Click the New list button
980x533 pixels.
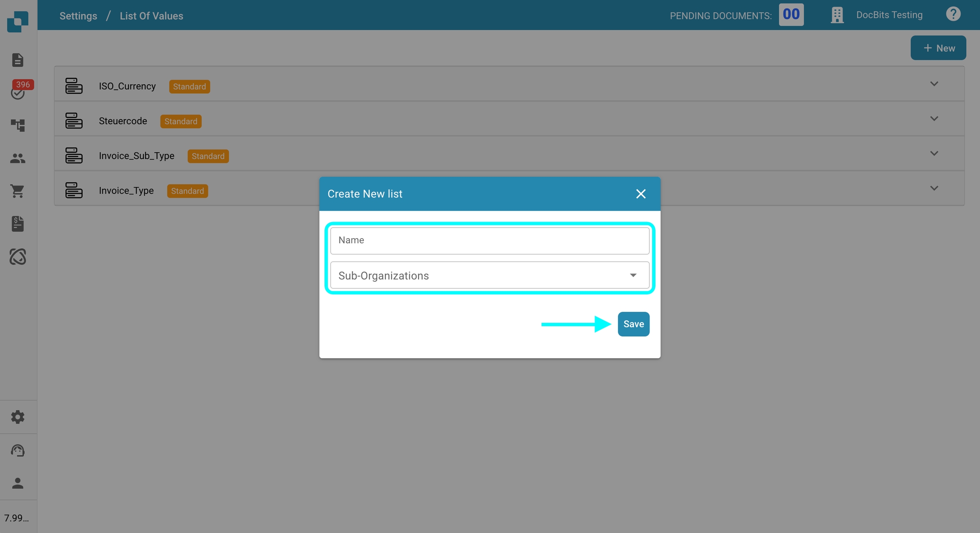tap(938, 48)
